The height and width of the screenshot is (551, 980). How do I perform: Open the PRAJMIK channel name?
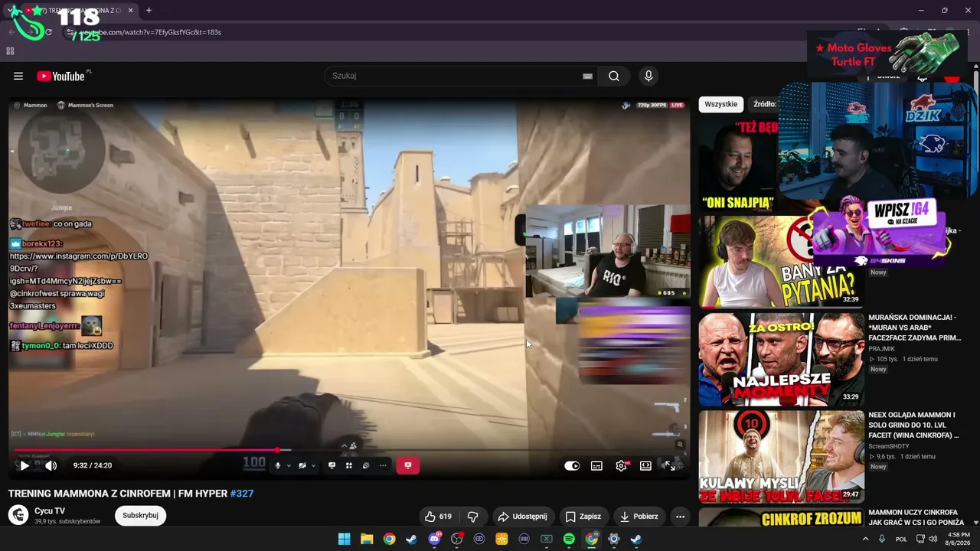click(x=881, y=348)
